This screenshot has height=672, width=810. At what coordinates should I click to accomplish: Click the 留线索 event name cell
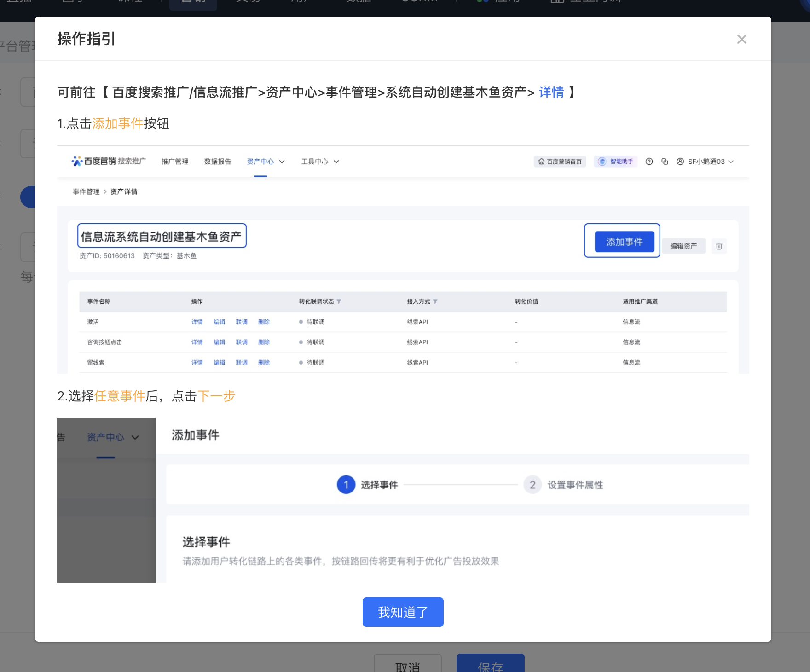coord(96,363)
